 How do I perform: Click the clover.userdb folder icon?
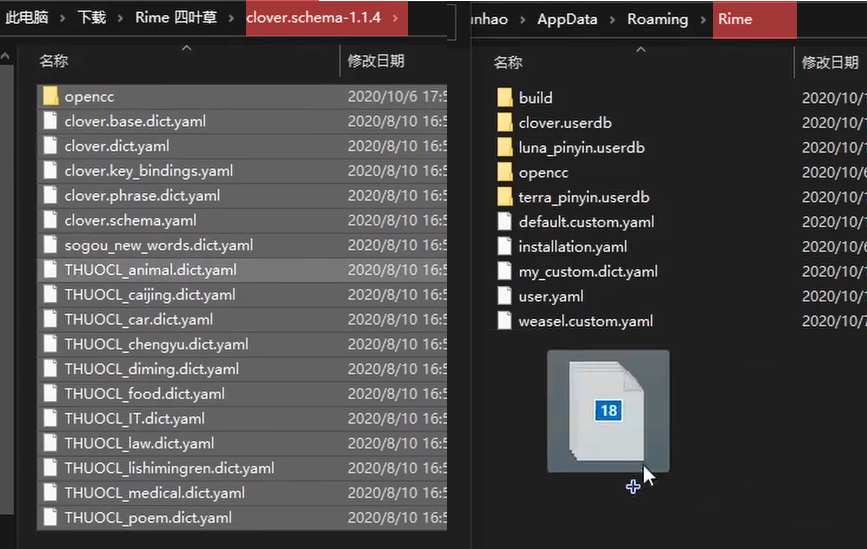(x=504, y=123)
